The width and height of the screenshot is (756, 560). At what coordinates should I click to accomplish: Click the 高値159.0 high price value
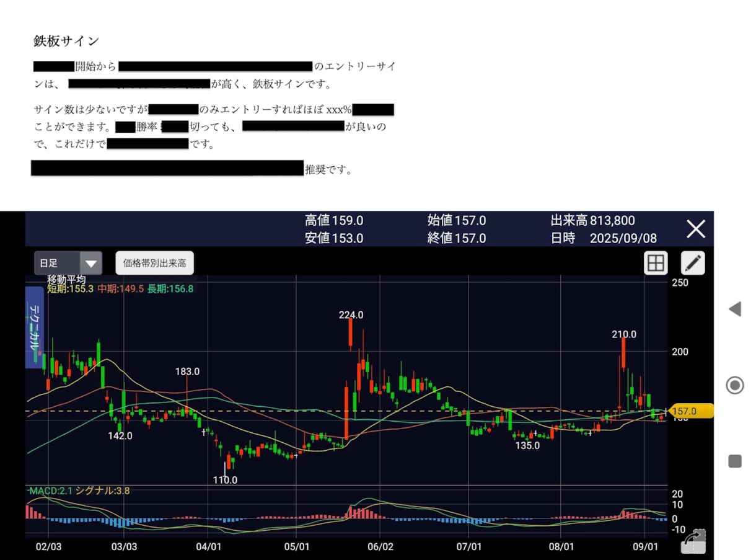point(334,221)
